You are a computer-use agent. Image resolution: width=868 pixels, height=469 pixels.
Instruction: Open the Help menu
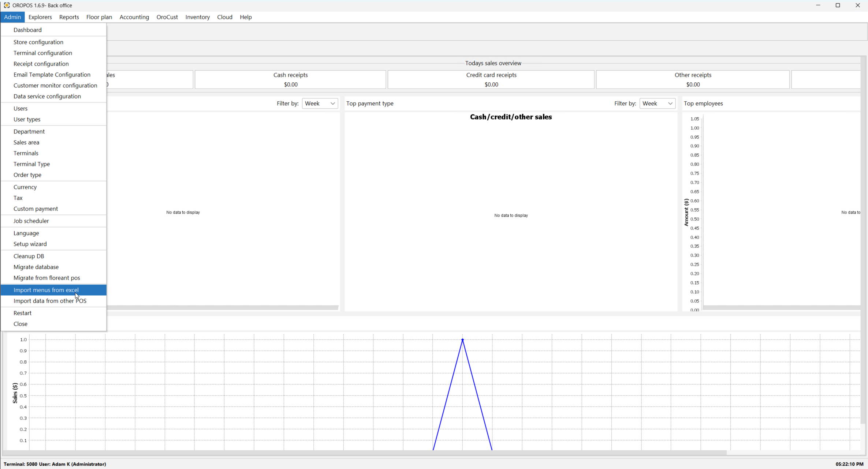coord(246,17)
